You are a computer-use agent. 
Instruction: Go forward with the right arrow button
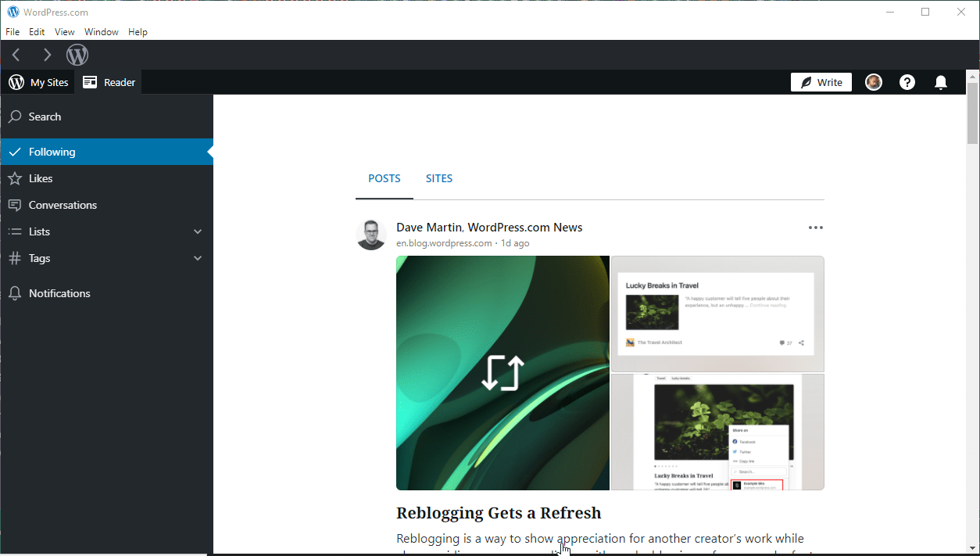47,55
